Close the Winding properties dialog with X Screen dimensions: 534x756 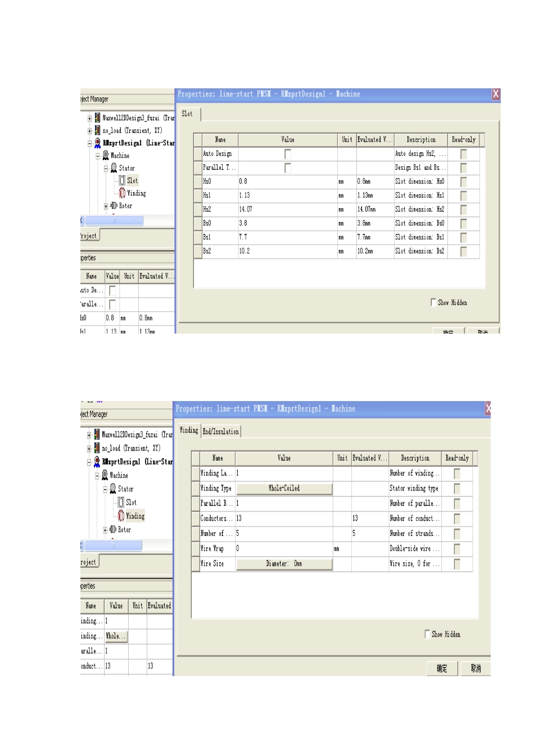tap(488, 409)
